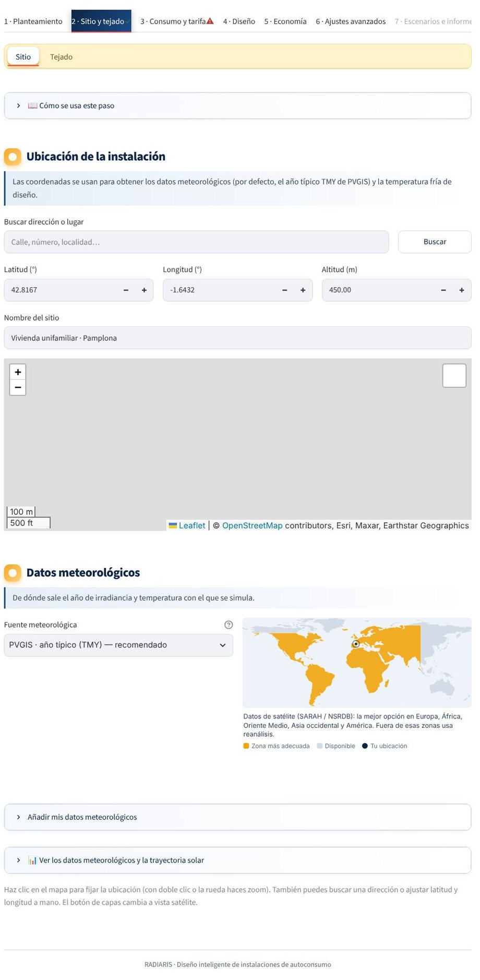This screenshot has width=480, height=980.
Task: Focus the address search field
Action: (x=196, y=242)
